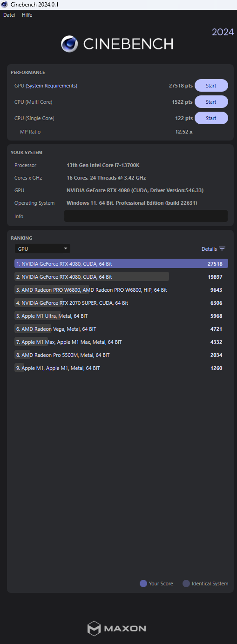Viewport: 237px width, 644px height.
Task: Open the Datei menu
Action: pyautogui.click(x=9, y=15)
